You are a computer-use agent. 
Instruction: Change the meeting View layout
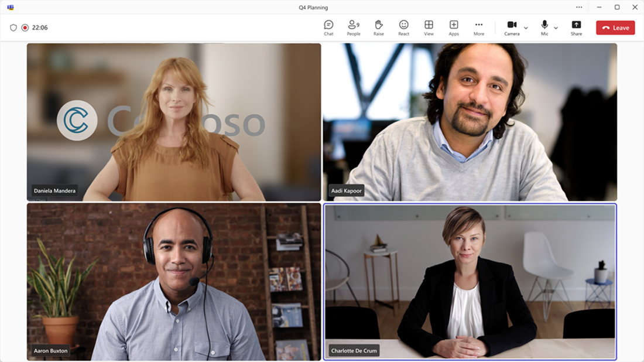(429, 28)
